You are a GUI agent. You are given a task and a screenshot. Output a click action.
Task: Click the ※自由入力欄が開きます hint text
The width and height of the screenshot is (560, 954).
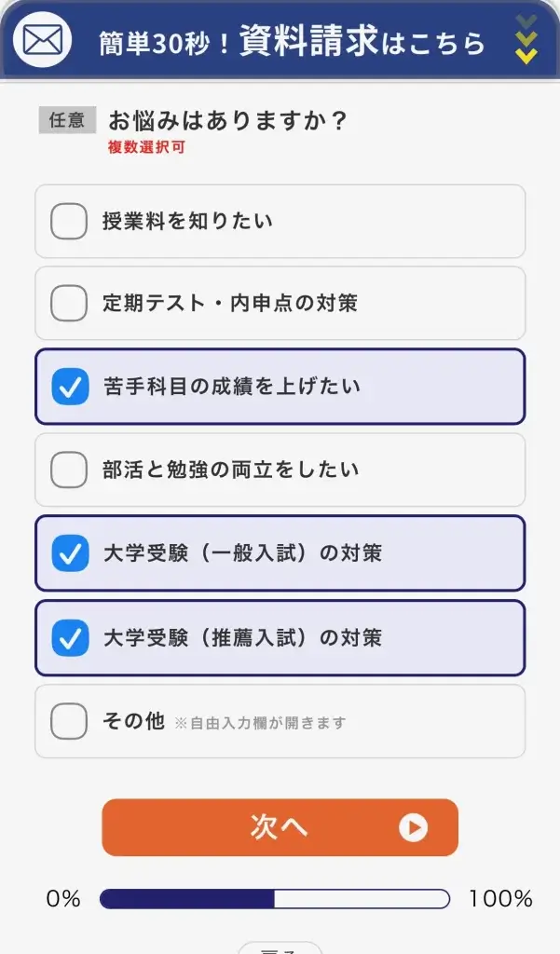[260, 723]
